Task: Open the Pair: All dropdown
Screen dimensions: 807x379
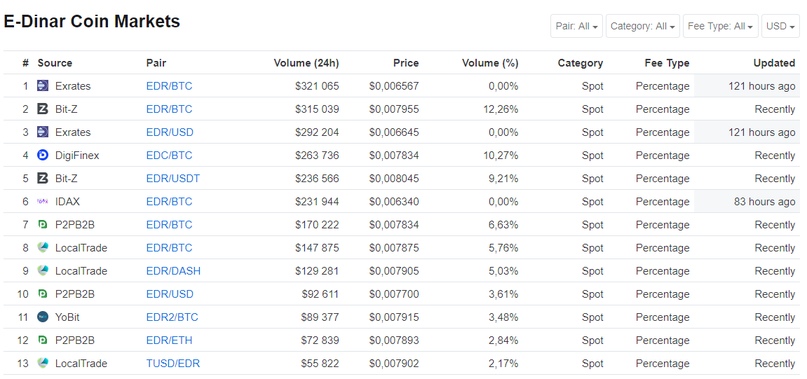Action: click(576, 26)
